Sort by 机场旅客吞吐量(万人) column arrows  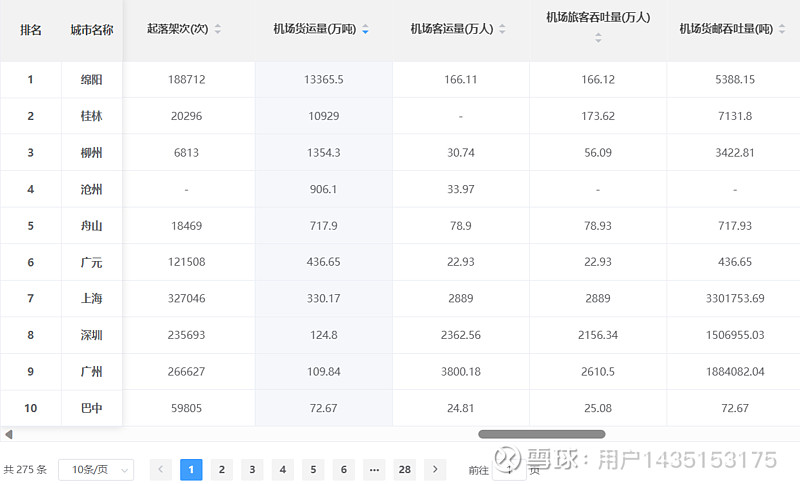tap(598, 37)
